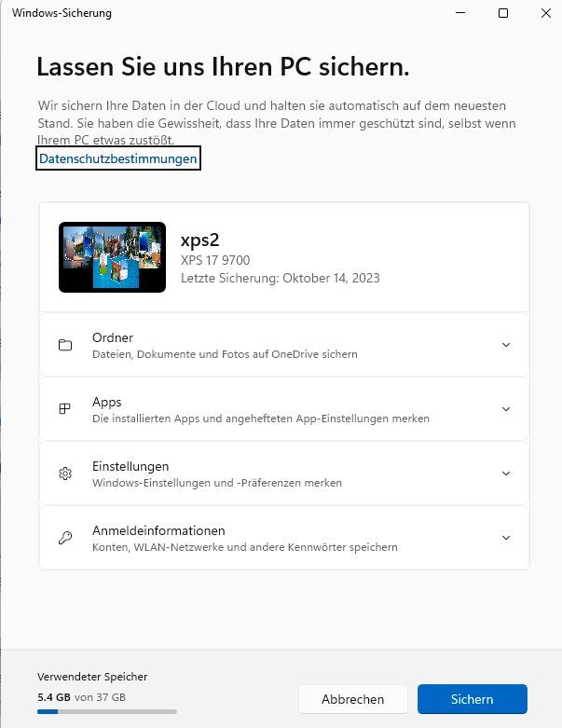Click the Verwendeter Speicher progress bar

(106, 712)
